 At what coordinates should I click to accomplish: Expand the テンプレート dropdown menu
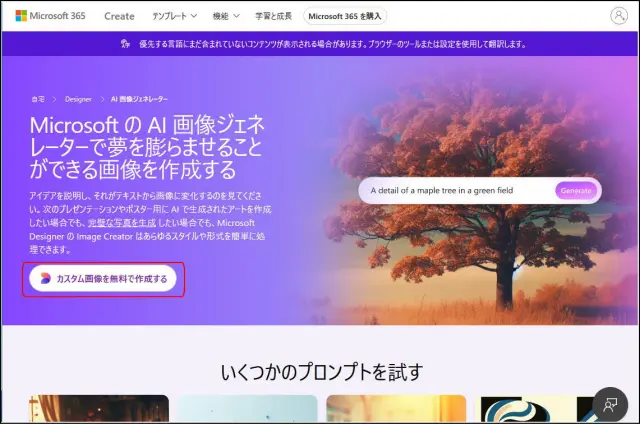[x=174, y=16]
